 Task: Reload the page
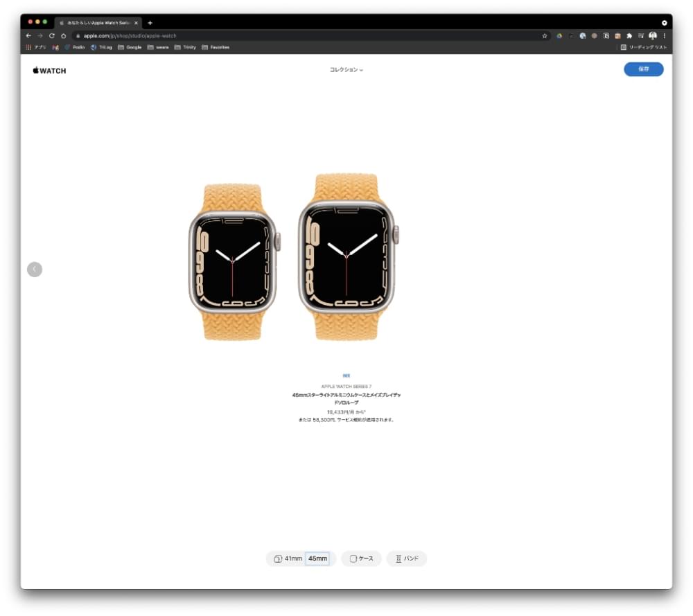tap(52, 36)
